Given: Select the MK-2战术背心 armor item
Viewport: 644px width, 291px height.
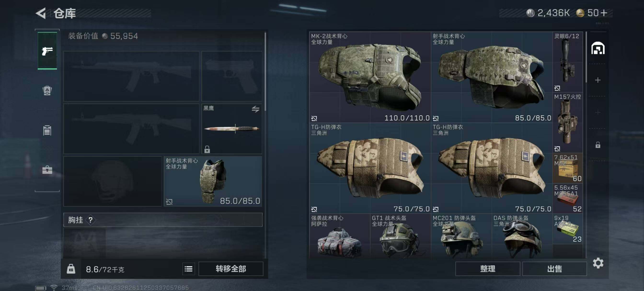Looking at the screenshot, I should tap(370, 77).
